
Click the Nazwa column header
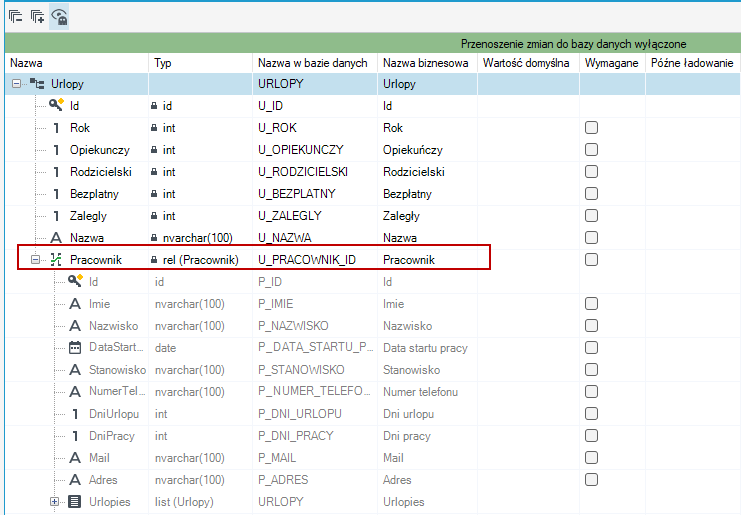tap(77, 63)
